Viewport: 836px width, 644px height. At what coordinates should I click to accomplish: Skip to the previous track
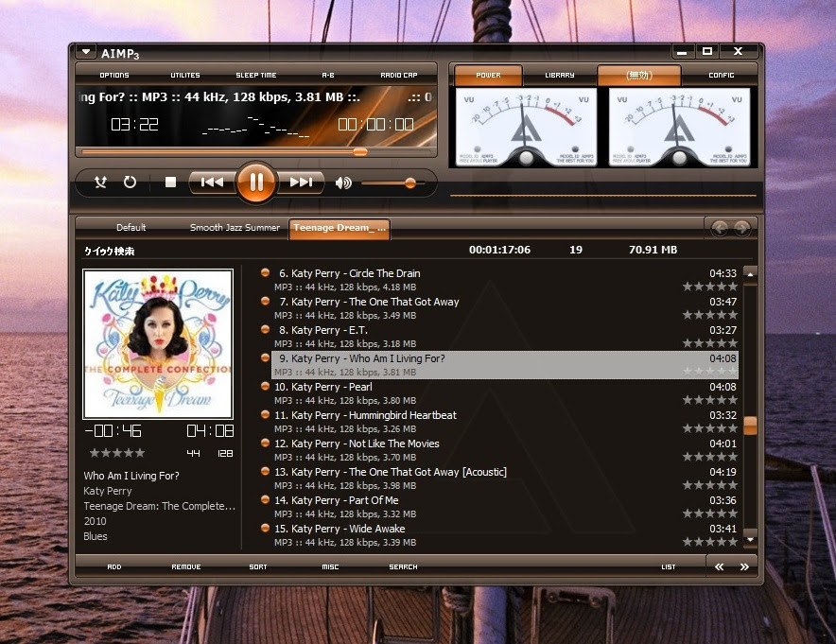point(212,183)
